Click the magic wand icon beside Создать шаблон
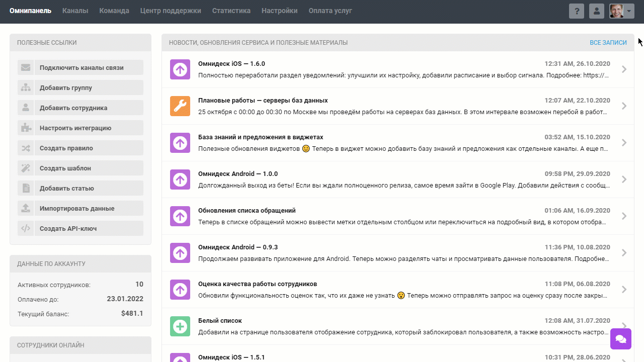 pos(26,168)
